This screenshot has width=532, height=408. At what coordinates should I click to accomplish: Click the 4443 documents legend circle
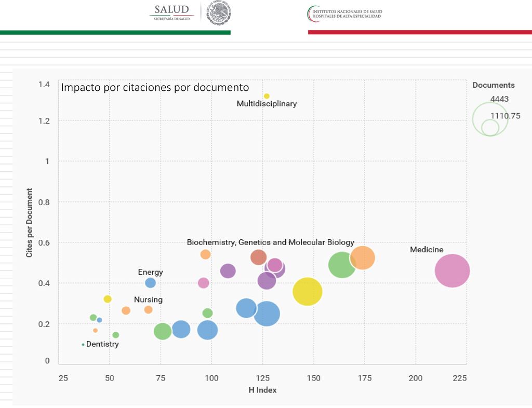tap(490, 119)
